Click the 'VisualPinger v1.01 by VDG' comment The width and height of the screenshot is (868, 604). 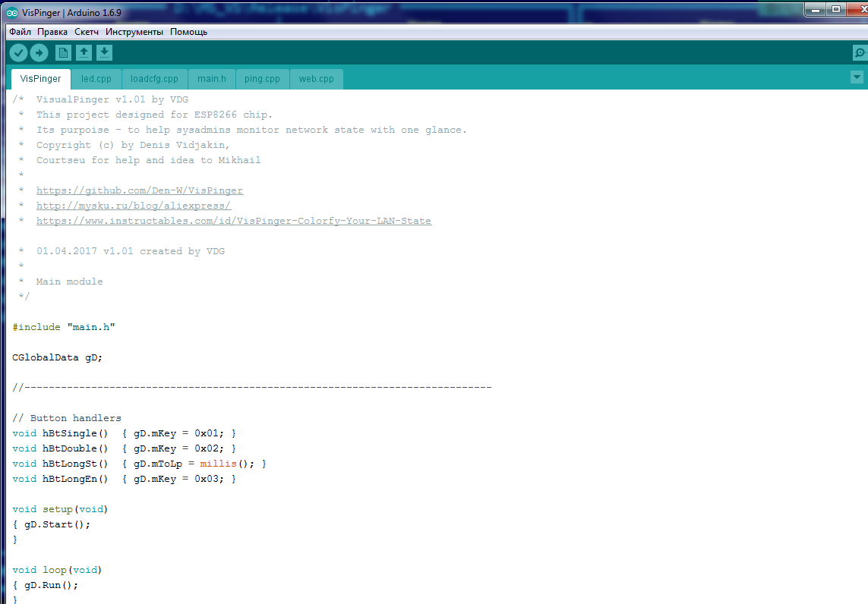(112, 99)
